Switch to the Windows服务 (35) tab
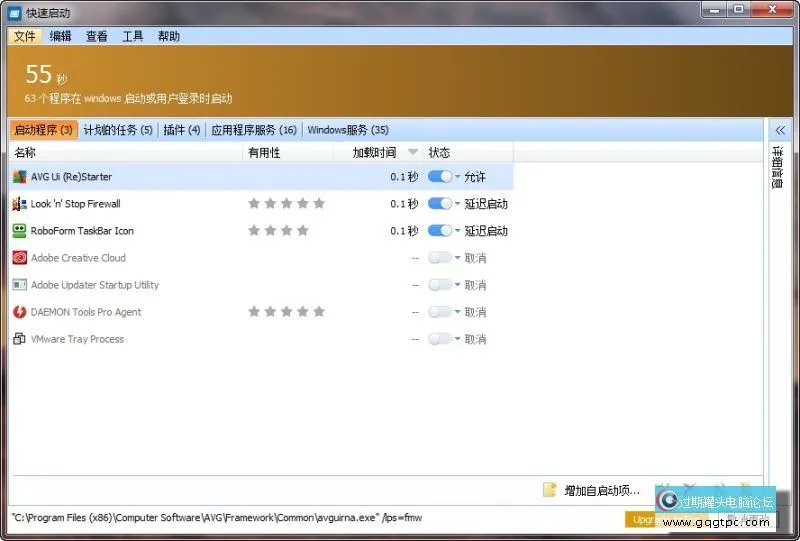The height and width of the screenshot is (541, 800). tap(347, 130)
